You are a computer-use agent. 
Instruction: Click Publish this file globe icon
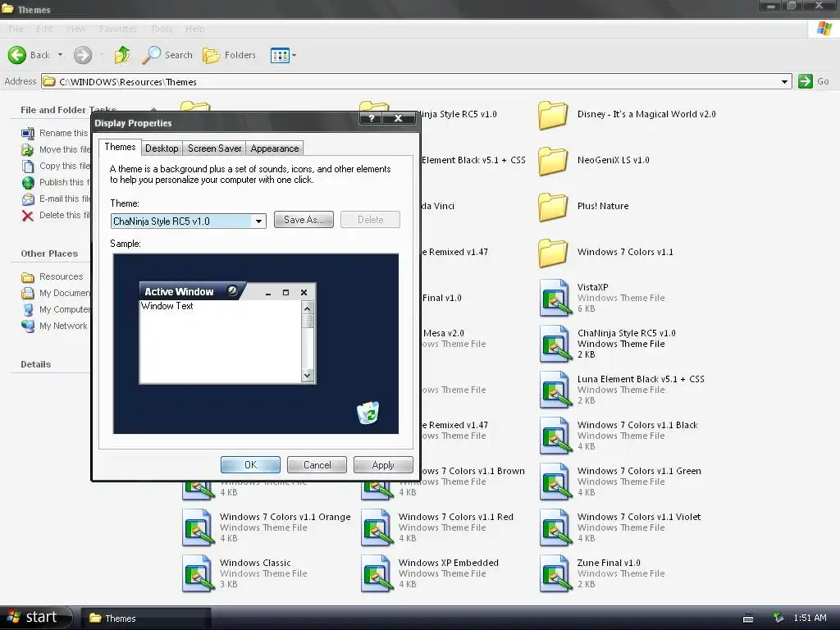click(28, 183)
